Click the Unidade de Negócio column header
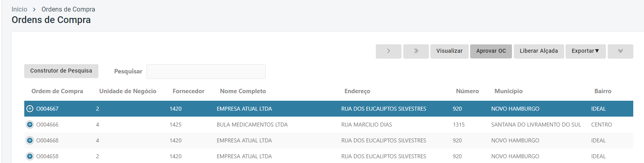 (128, 91)
